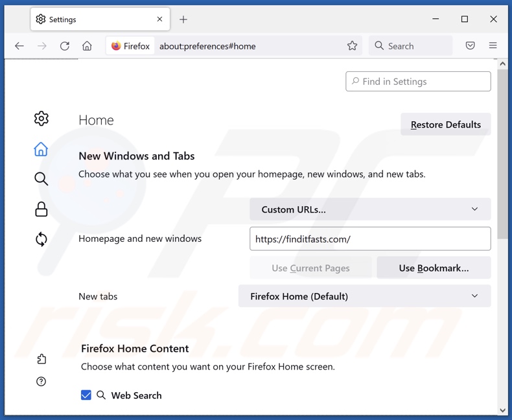Open a new tab with plus button

coord(183,19)
